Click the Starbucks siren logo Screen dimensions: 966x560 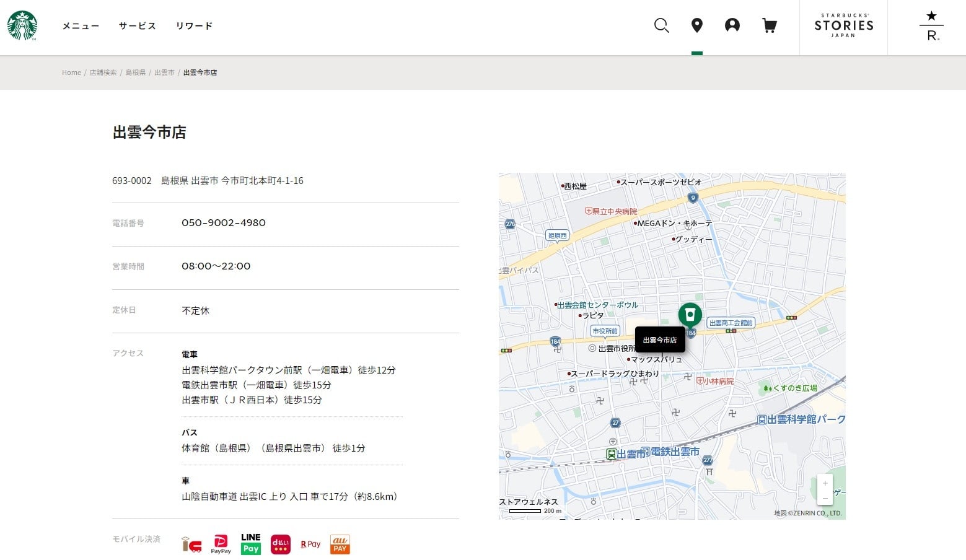coord(22,26)
